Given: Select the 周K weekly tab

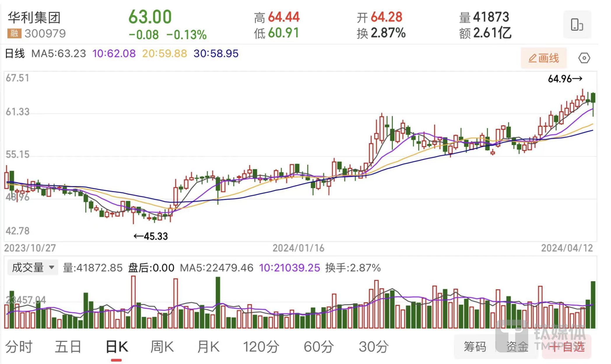Looking at the screenshot, I should tap(162, 347).
